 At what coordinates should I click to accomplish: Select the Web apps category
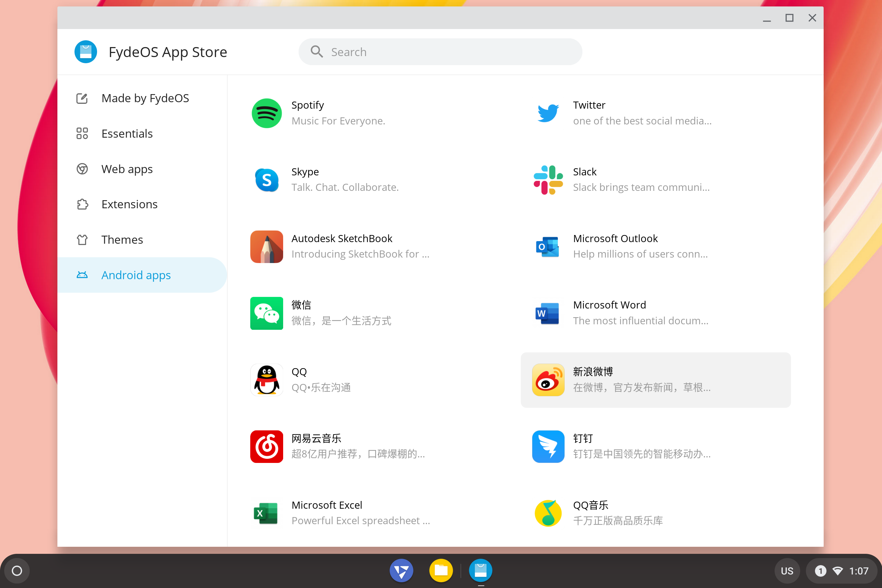click(142, 169)
